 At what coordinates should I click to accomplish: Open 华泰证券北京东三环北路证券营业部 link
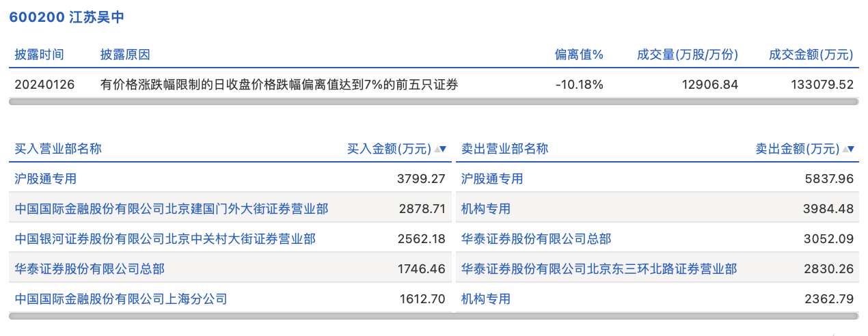click(599, 269)
